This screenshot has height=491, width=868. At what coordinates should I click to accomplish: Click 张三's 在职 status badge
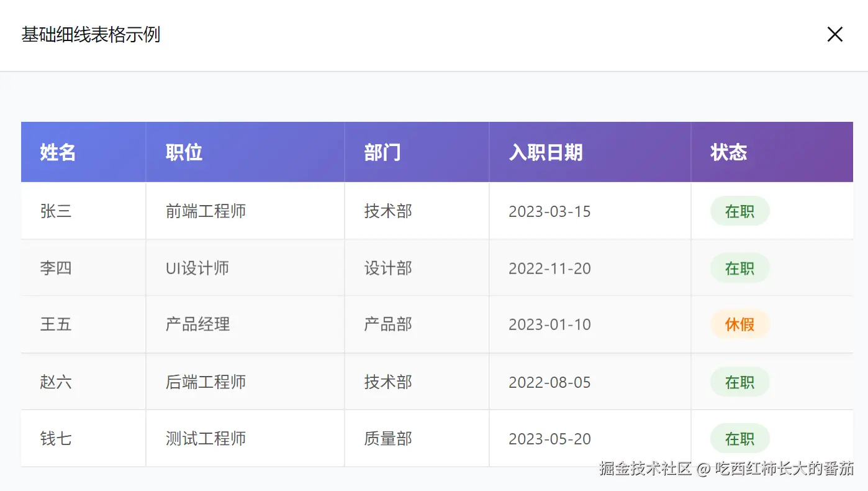coord(739,211)
